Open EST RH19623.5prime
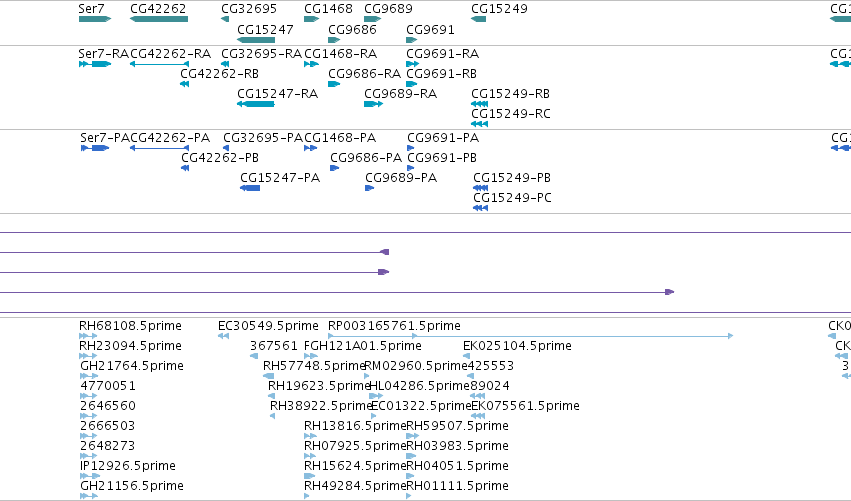 (x=319, y=386)
